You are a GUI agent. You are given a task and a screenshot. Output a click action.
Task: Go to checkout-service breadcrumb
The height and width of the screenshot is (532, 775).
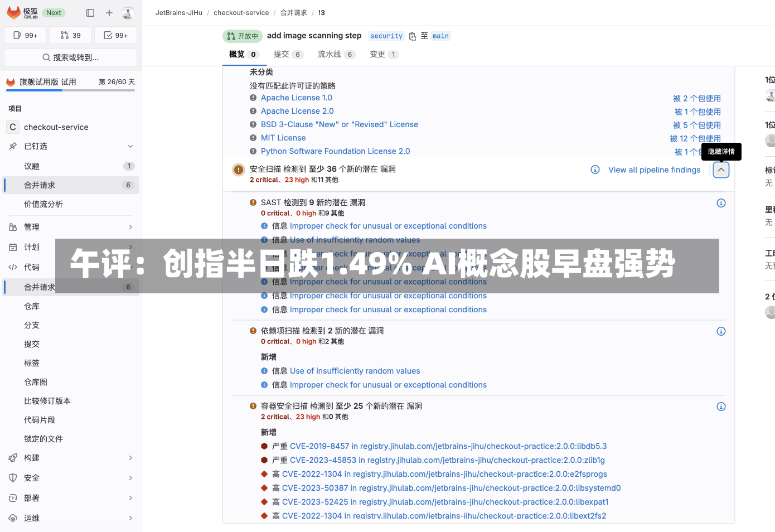(x=241, y=13)
